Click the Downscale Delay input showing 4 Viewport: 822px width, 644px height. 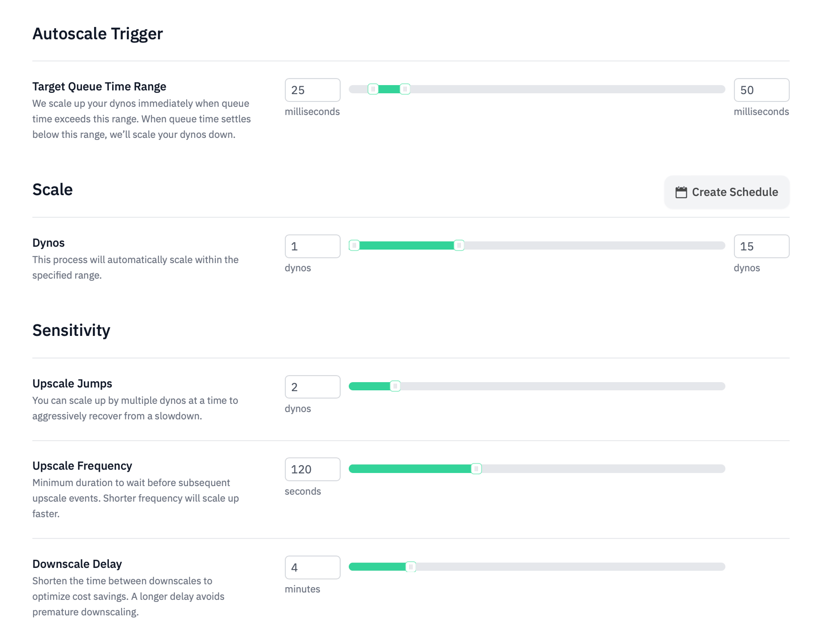click(312, 567)
